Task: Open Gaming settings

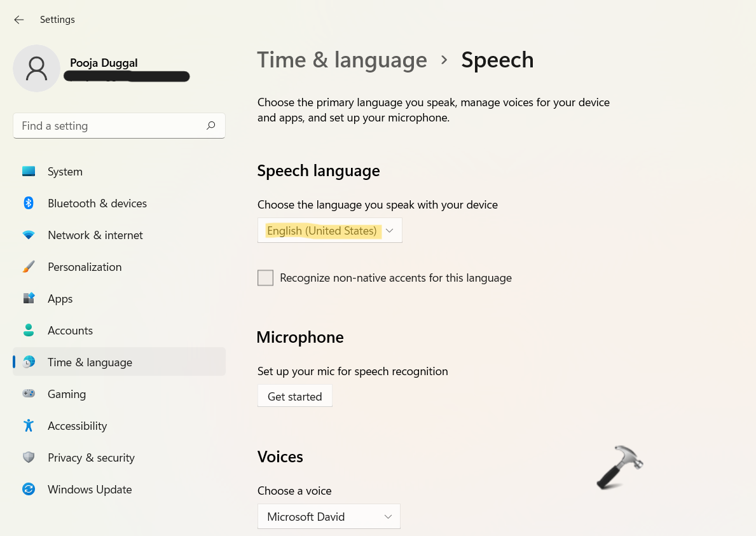Action: click(119, 394)
